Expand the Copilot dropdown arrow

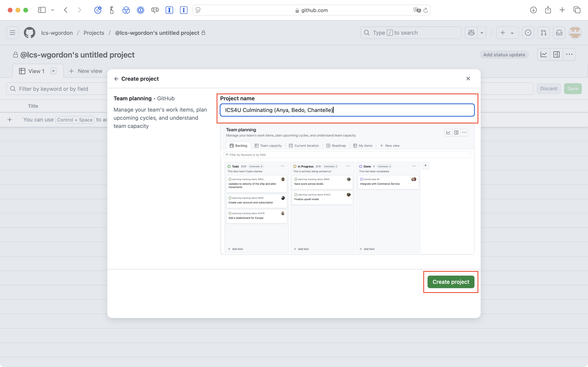[x=482, y=33]
